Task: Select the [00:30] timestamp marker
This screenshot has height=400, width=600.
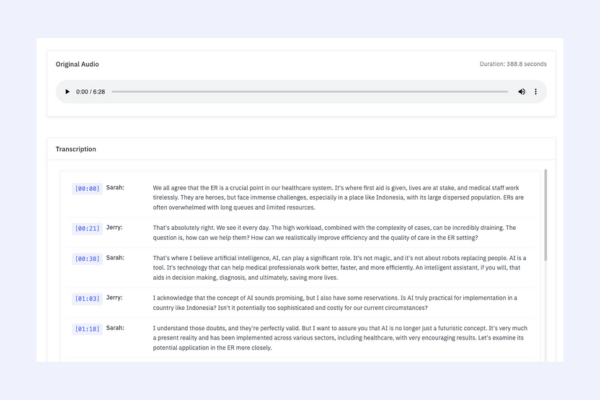Action: (x=86, y=258)
